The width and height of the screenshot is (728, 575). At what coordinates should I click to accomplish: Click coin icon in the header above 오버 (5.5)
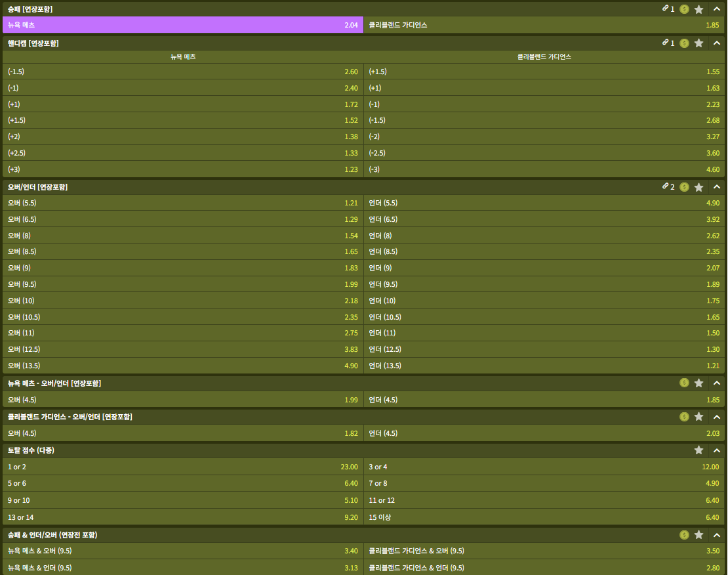pyautogui.click(x=684, y=187)
